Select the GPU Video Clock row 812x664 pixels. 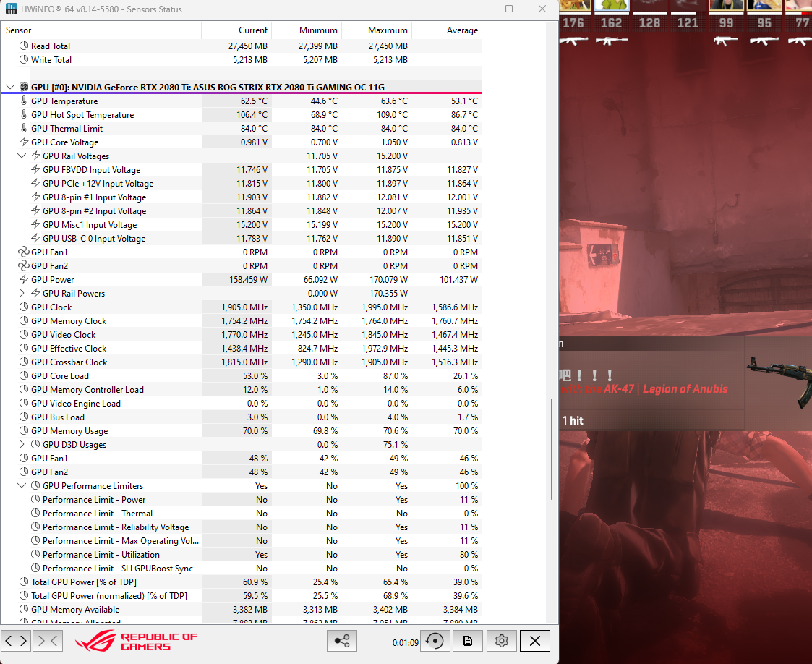[242, 335]
